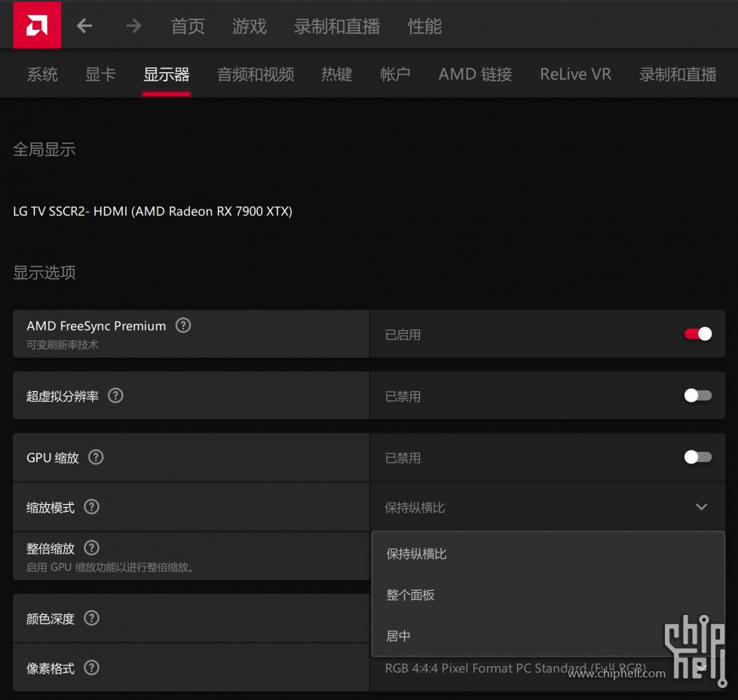The height and width of the screenshot is (700, 738).
Task: Click the LG TV SSCR2- HDMI display label
Action: [152, 211]
